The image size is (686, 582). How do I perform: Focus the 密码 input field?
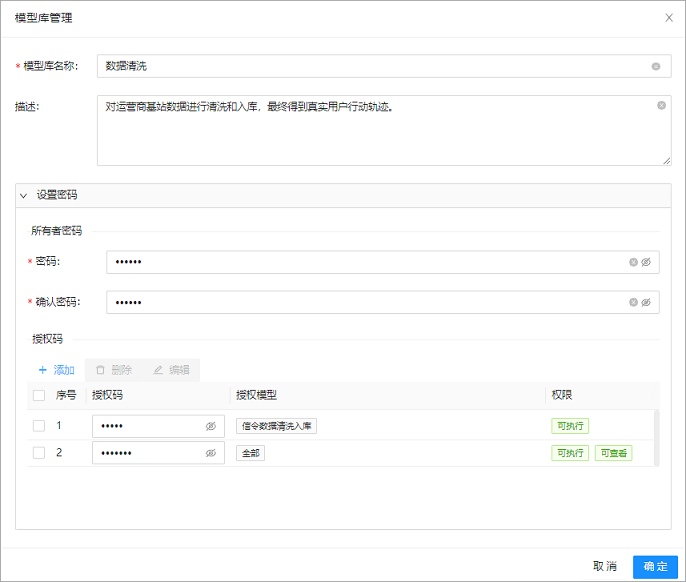click(x=383, y=262)
